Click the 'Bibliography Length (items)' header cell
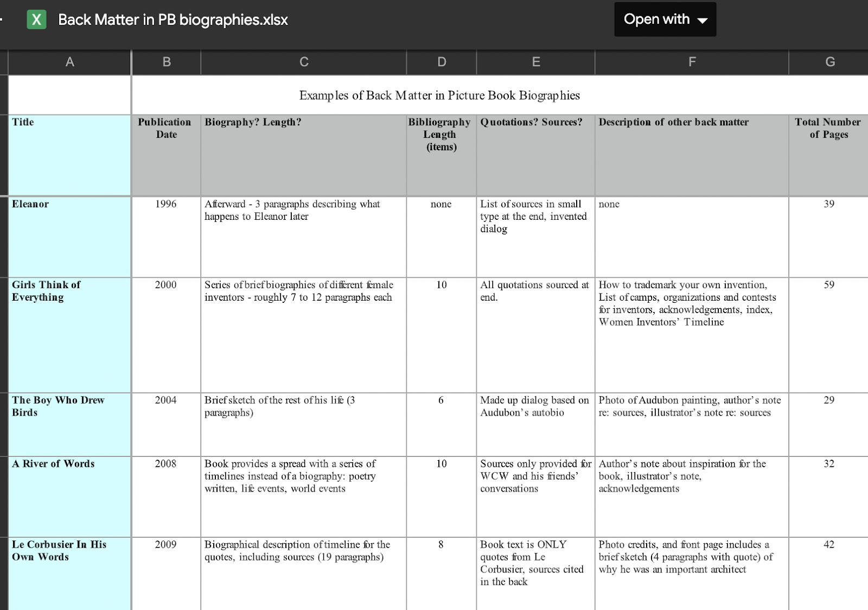 click(442, 155)
